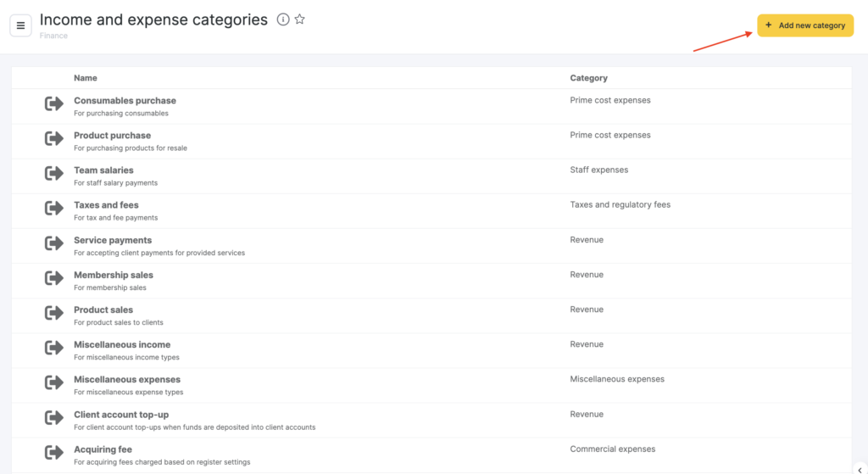Click the Service payments row icon
Viewport: 868px width, 474px height.
pos(54,243)
